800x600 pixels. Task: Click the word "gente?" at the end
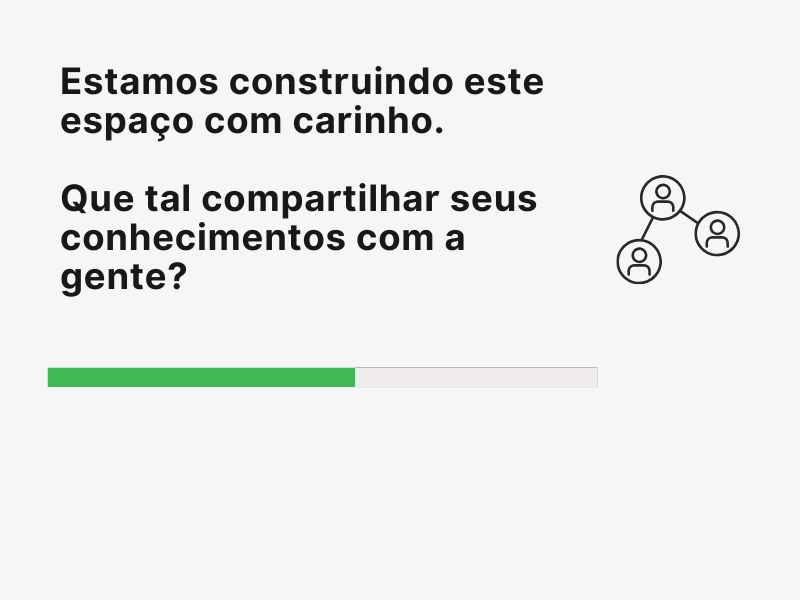click(x=124, y=279)
